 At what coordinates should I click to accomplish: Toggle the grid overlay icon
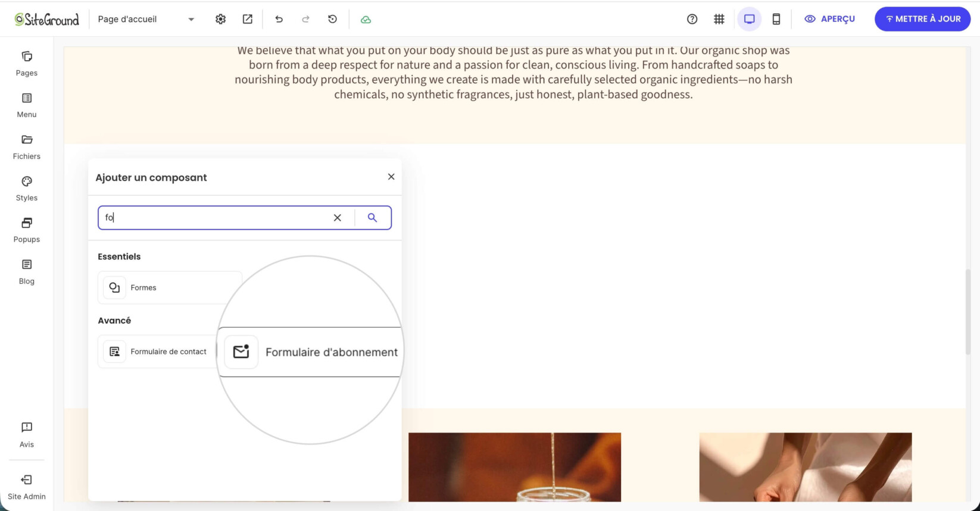click(719, 19)
